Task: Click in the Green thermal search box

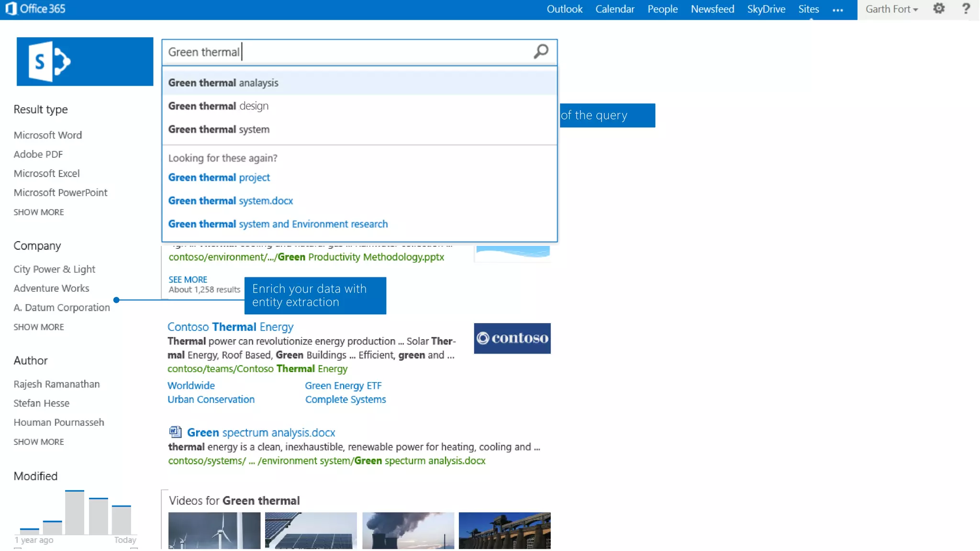Action: pos(345,52)
